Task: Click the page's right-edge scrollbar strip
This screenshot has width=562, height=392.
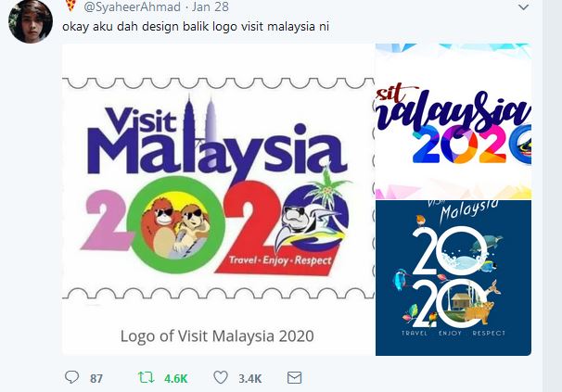Action: coord(552,196)
